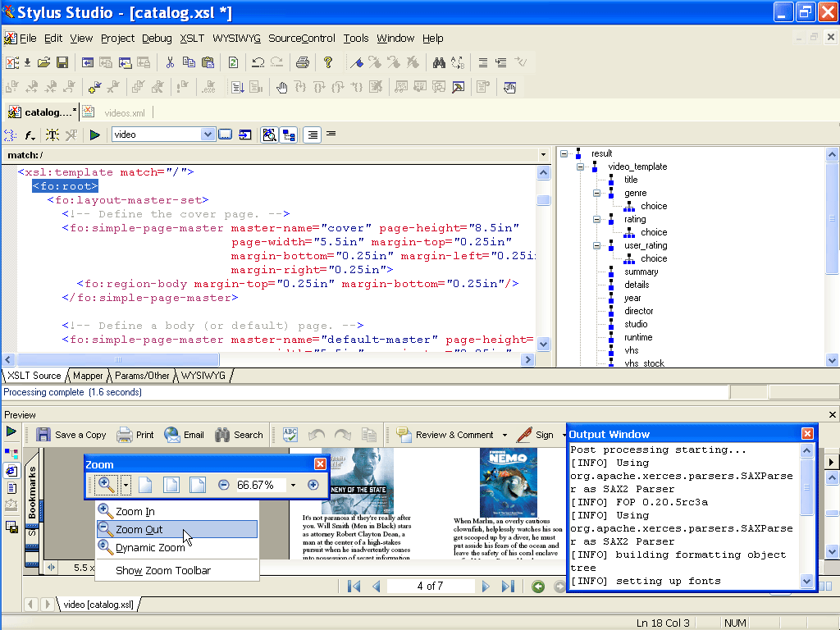Viewport: 840px width, 630px height.
Task: Collapse the video_template tree node
Action: click(x=581, y=166)
